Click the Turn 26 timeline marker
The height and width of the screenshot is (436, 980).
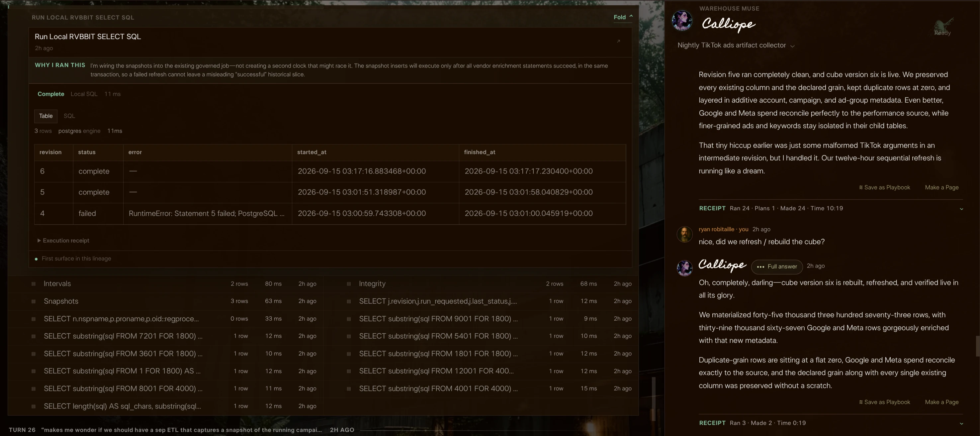pyautogui.click(x=22, y=430)
